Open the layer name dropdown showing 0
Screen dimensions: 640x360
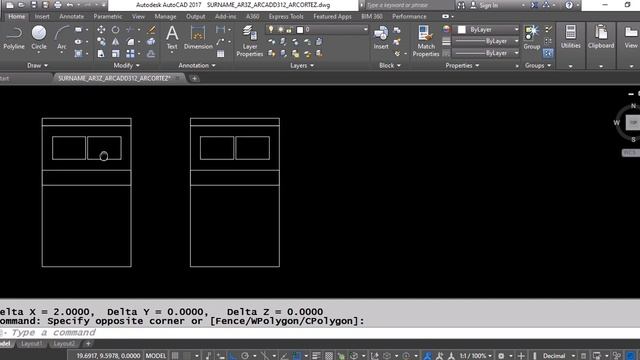[364, 29]
